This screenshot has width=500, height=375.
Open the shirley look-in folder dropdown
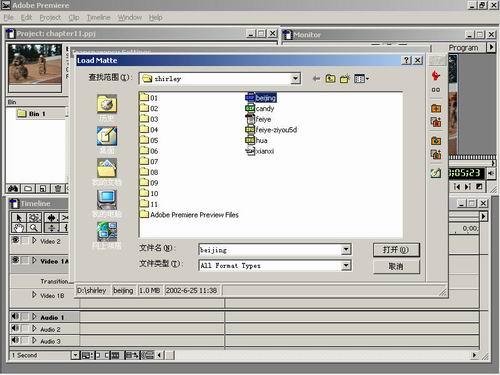click(x=295, y=79)
